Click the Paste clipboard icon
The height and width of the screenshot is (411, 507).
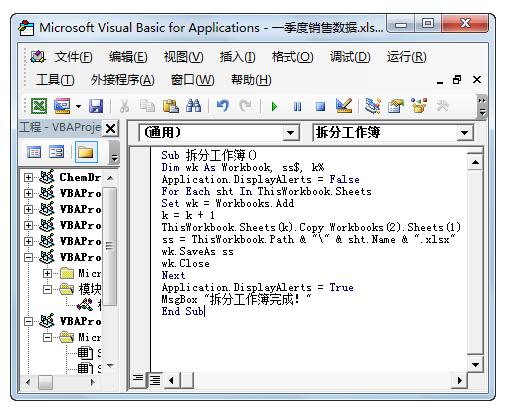[x=170, y=106]
